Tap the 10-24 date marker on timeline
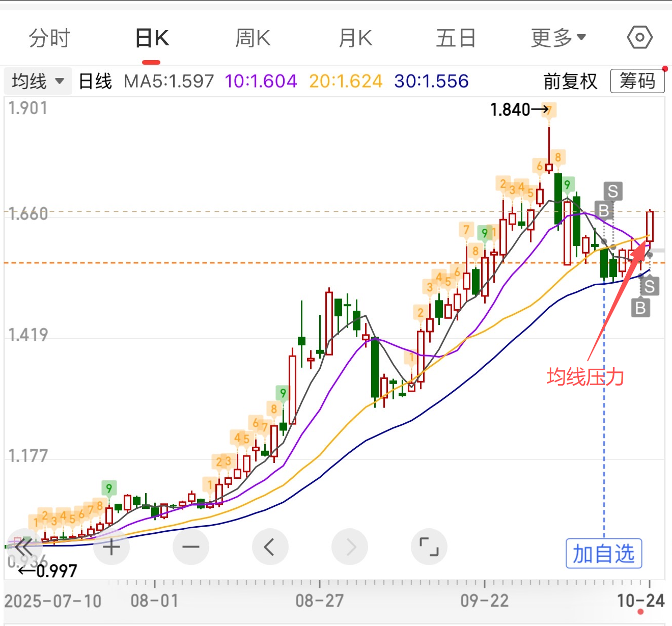The width and height of the screenshot is (672, 626). tap(640, 601)
